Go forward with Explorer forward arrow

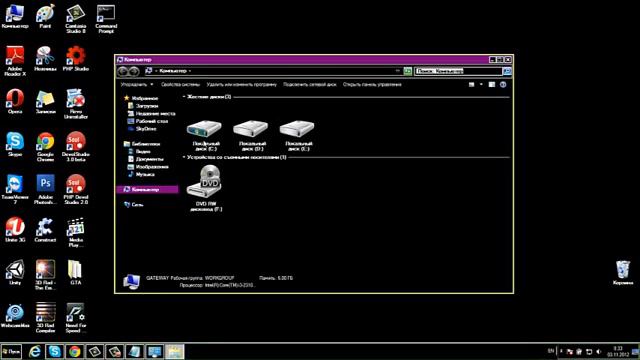[134, 71]
